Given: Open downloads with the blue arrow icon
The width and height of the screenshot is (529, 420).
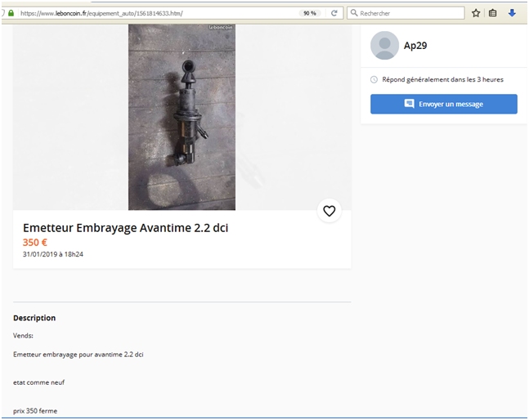Looking at the screenshot, I should point(512,13).
